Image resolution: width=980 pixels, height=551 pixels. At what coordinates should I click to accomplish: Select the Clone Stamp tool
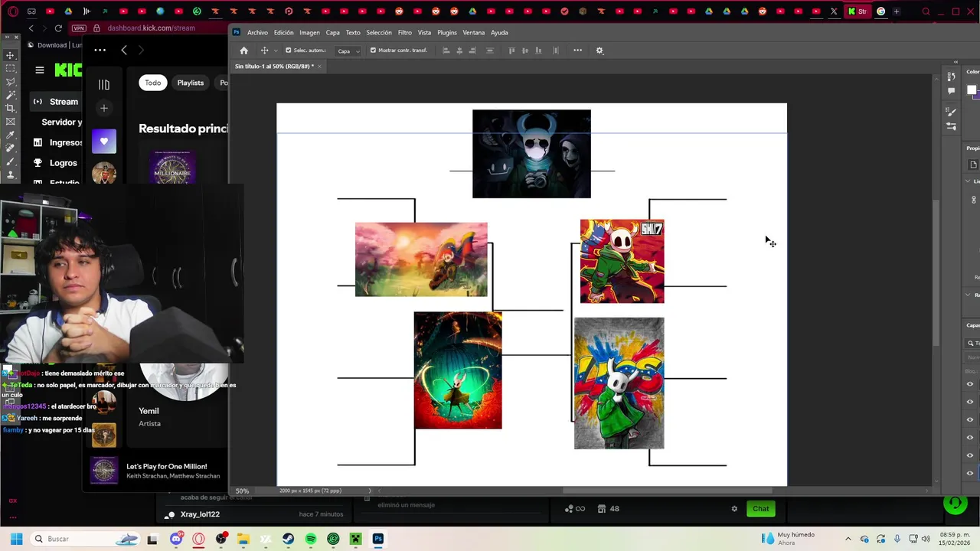coord(10,174)
